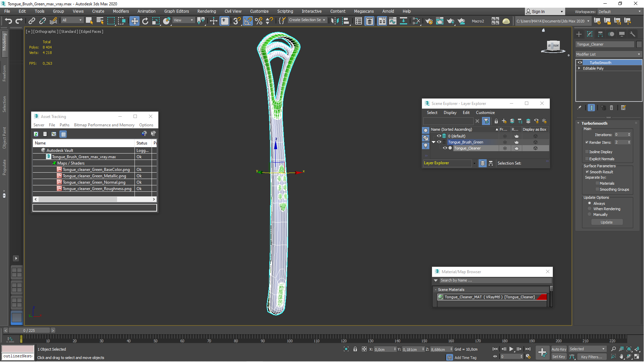Collapse the Tongue_Brush_Green layer
The height and width of the screenshot is (362, 644).
[433, 142]
